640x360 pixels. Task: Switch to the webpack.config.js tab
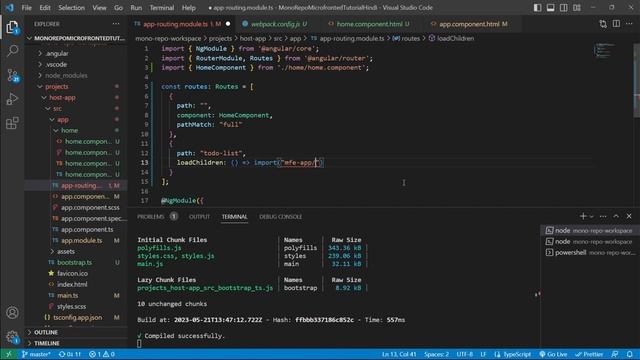(275, 24)
